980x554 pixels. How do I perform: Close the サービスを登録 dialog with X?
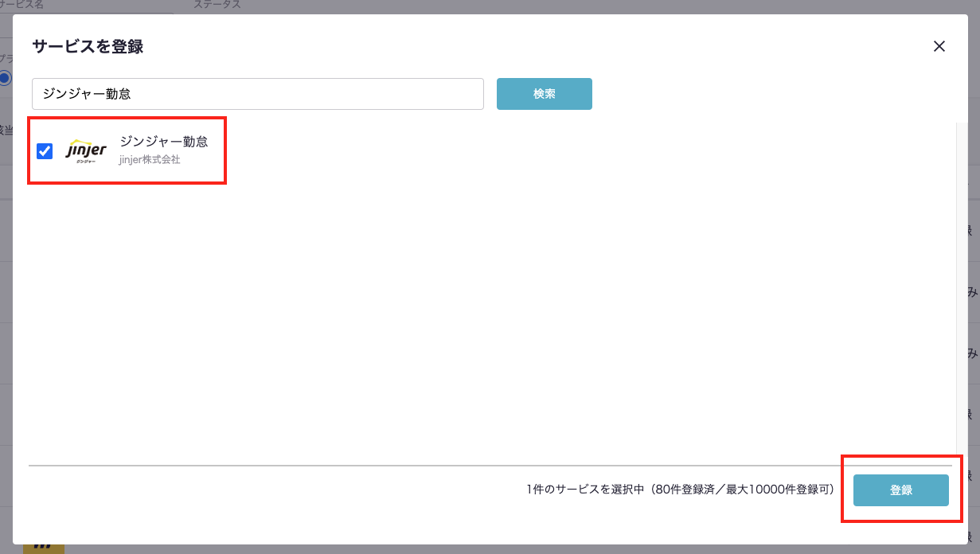tap(939, 46)
